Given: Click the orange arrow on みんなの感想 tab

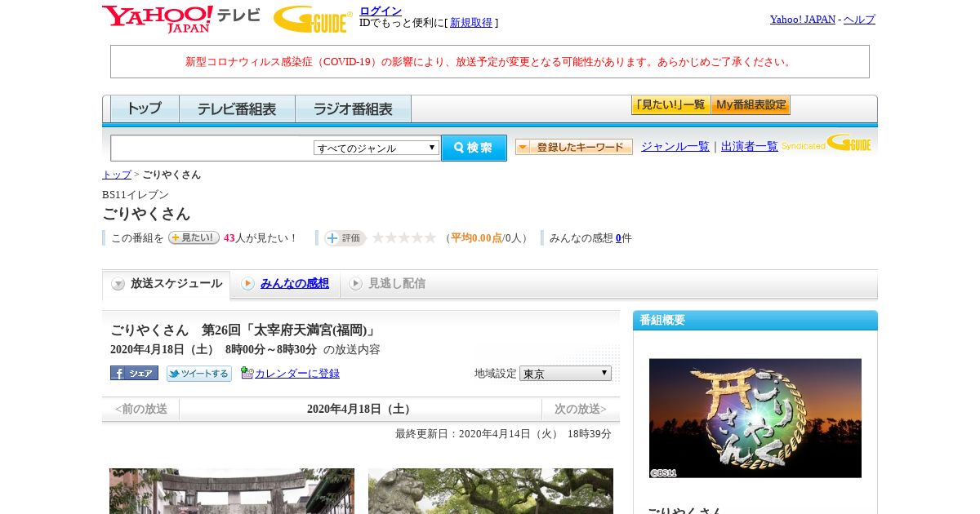Looking at the screenshot, I should point(247,284).
